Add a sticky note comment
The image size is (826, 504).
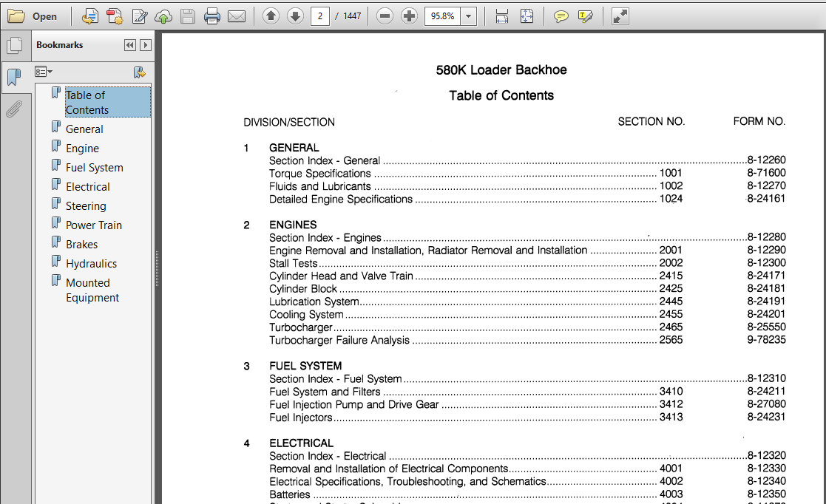pyautogui.click(x=561, y=16)
